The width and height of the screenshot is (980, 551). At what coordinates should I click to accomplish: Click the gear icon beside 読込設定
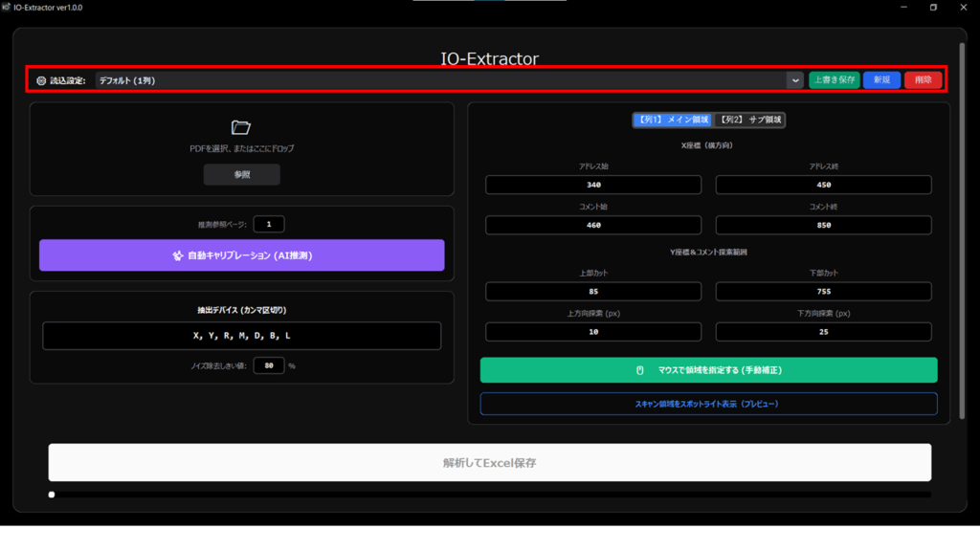(41, 81)
